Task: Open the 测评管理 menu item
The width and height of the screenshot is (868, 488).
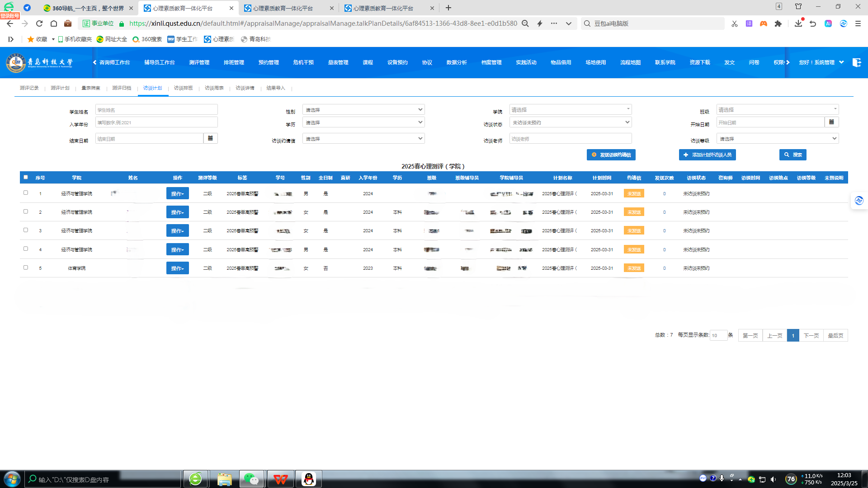Action: pos(199,62)
